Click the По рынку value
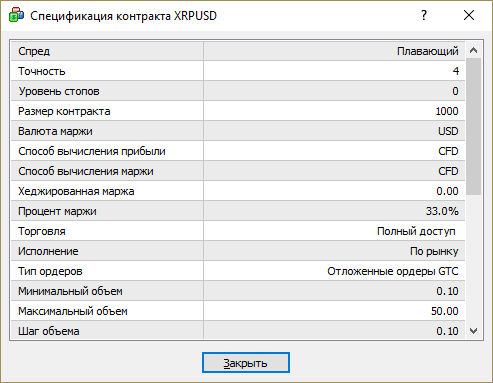Image resolution: width=493 pixels, height=383 pixels. [x=434, y=251]
